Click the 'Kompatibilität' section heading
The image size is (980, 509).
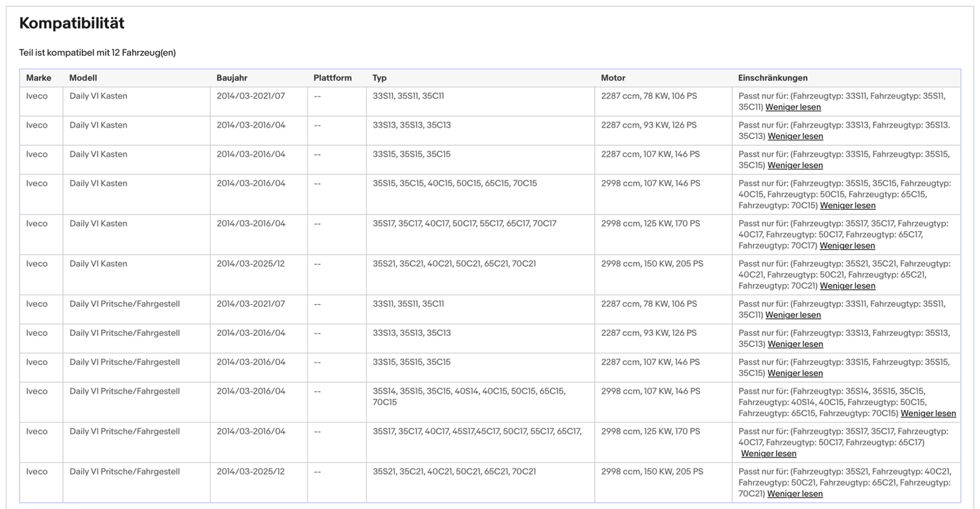point(72,23)
